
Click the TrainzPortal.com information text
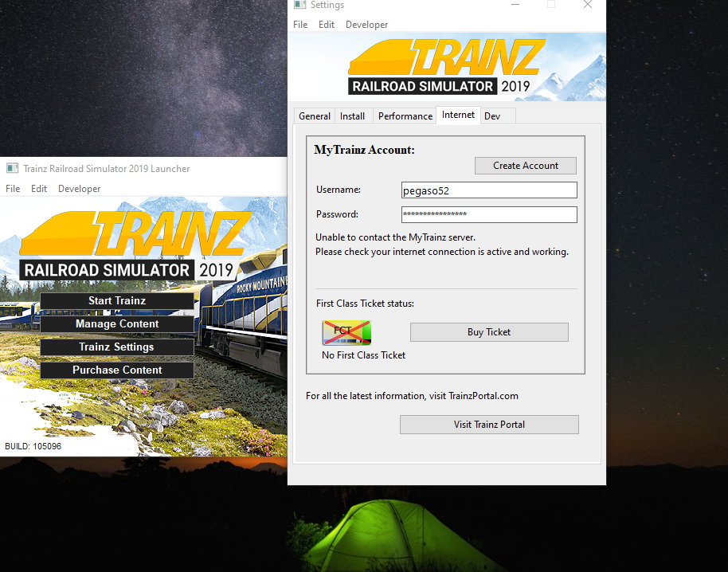[412, 396]
